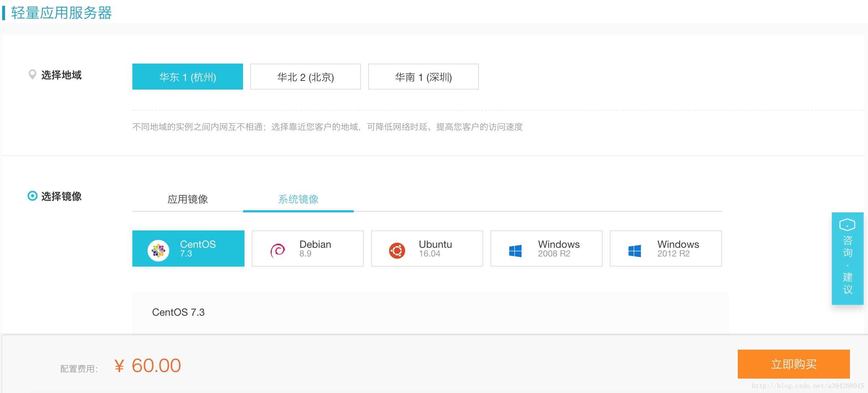Select region 华南 1 (深圳)
Viewport: 868px width, 393px height.
(x=423, y=77)
